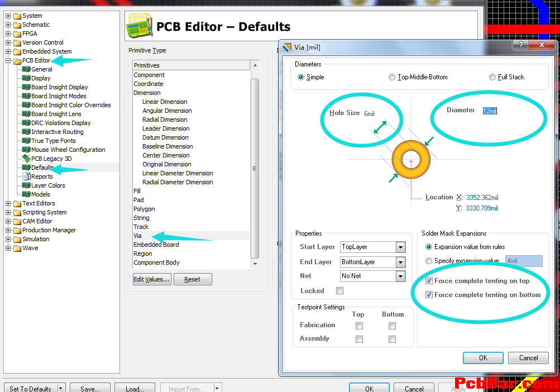Toggle Force complete tenting on bottom
Screen dimensions: 560x392
pyautogui.click(x=429, y=295)
